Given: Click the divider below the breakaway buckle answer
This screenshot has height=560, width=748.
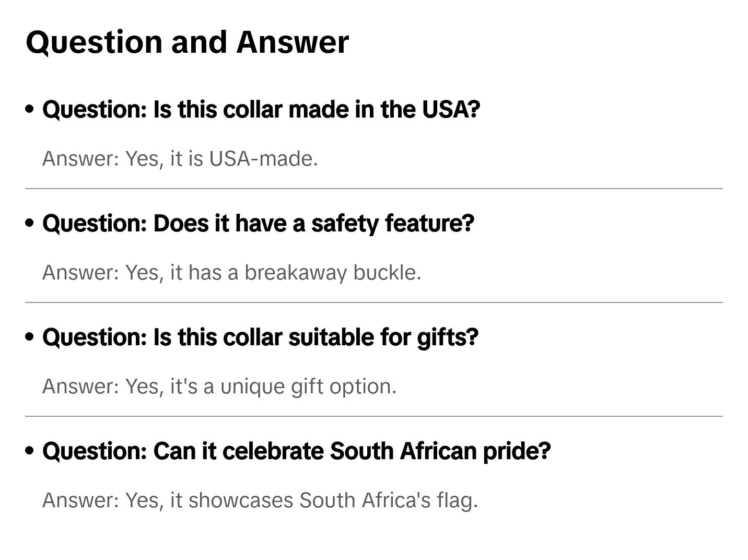Looking at the screenshot, I should tap(374, 302).
